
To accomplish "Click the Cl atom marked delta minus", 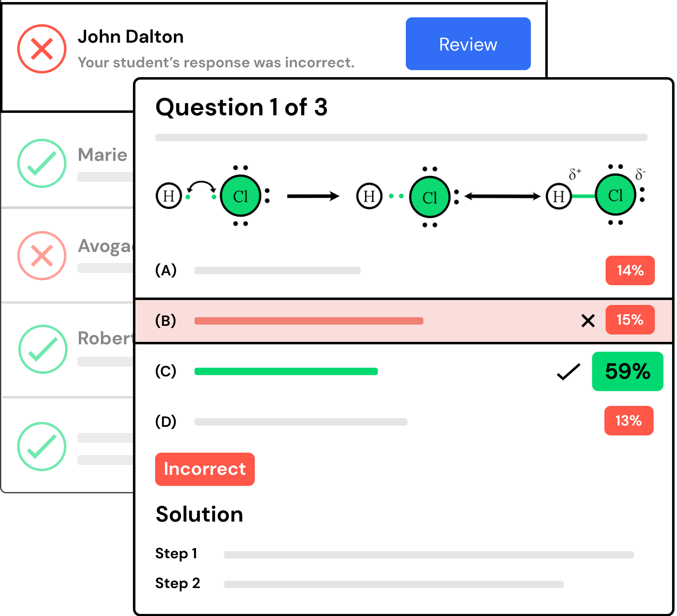I will [x=615, y=195].
